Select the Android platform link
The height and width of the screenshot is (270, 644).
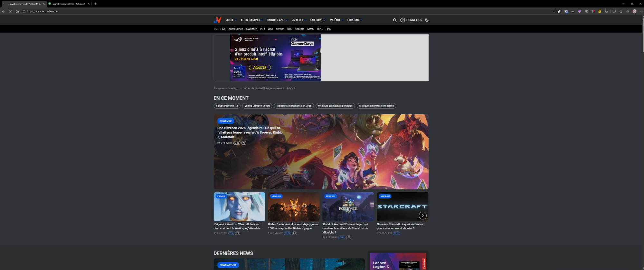click(x=299, y=29)
